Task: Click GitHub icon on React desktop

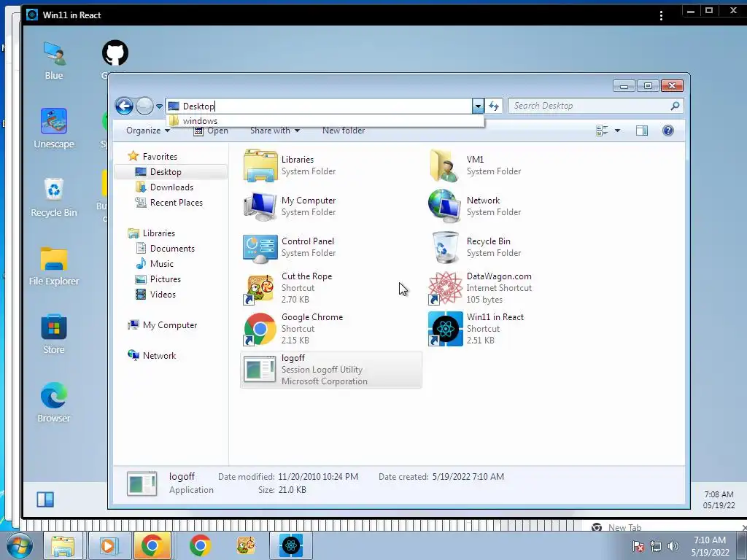Action: tap(115, 52)
